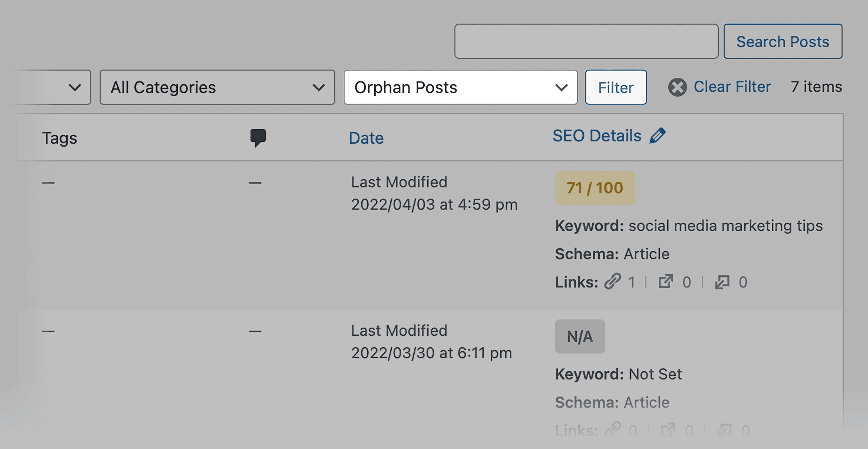The image size is (868, 449).
Task: Click the comments bubble column icon
Action: (x=258, y=138)
